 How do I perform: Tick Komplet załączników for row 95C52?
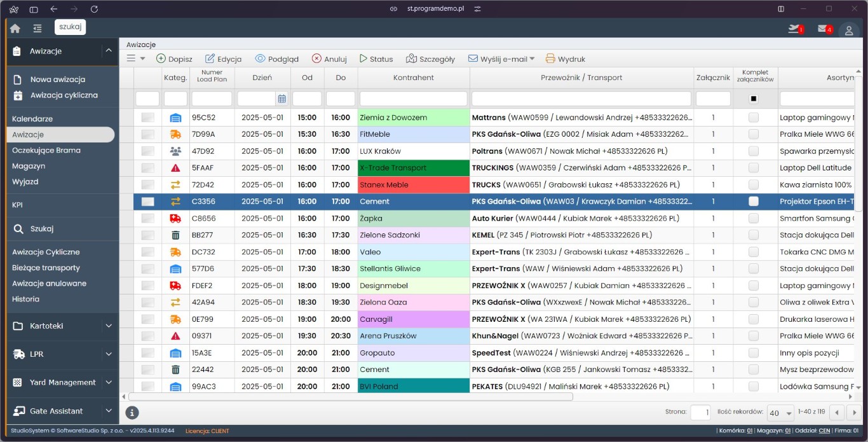click(754, 118)
